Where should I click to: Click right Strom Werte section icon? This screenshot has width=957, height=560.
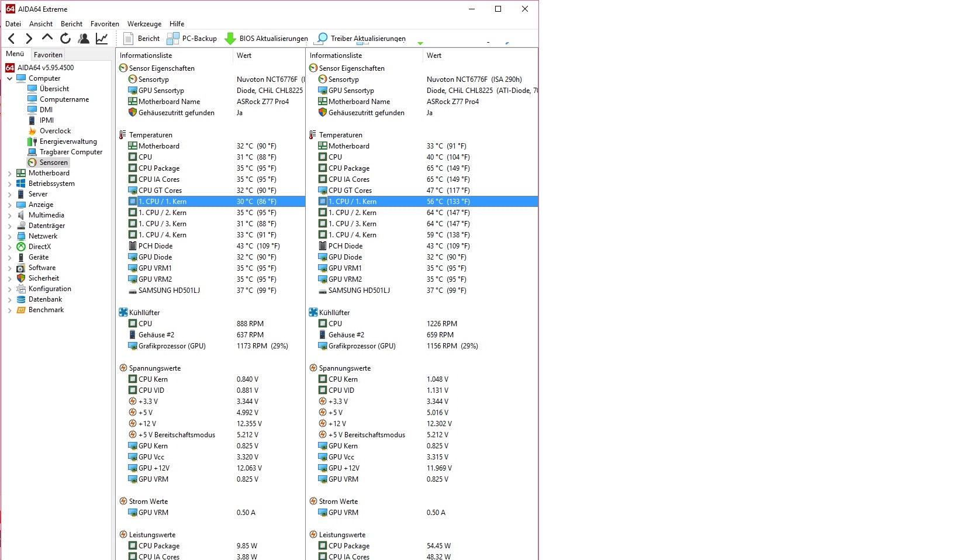[x=313, y=502]
